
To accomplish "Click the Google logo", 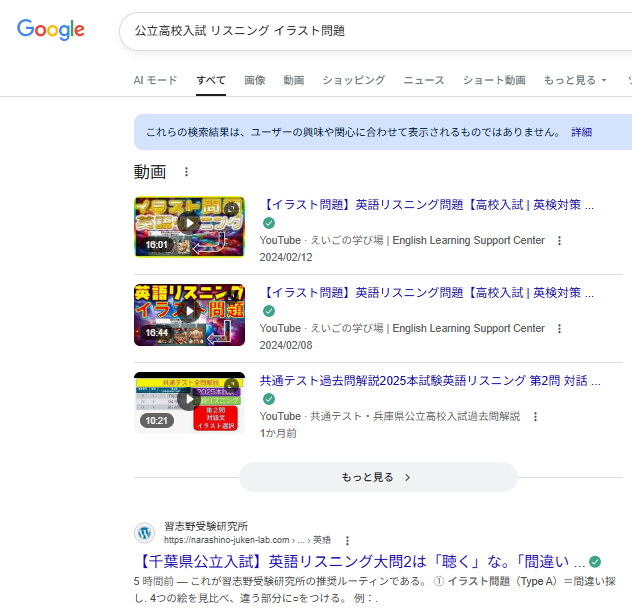I will coord(51,30).
